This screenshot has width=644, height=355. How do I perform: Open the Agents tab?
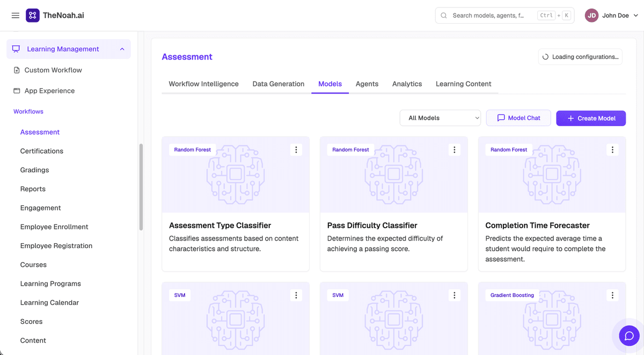point(367,84)
